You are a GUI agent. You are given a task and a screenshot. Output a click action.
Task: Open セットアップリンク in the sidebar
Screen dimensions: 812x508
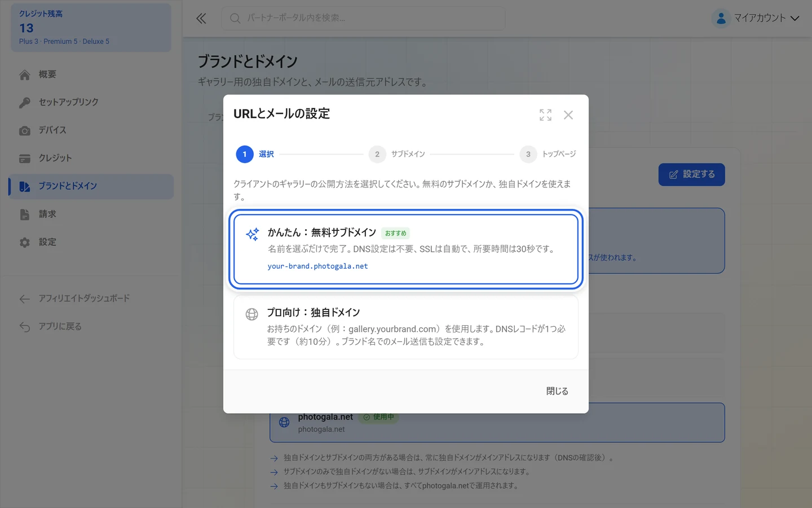point(91,102)
